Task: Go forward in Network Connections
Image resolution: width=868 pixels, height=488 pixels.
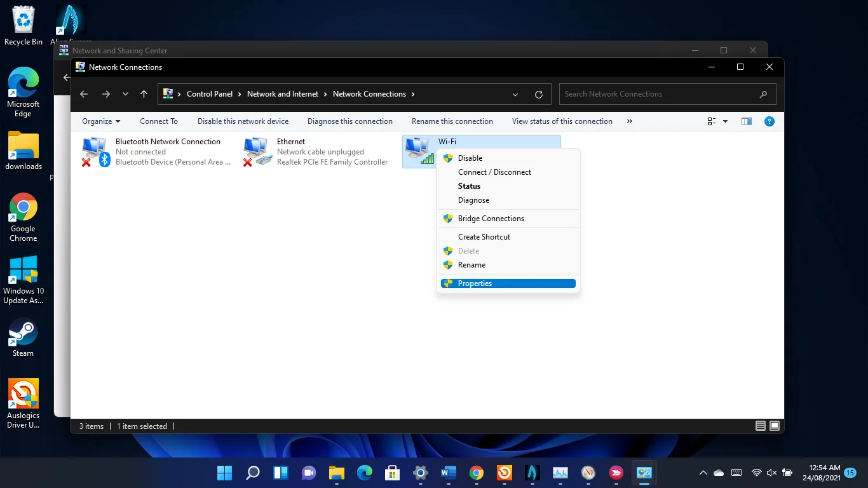Action: click(106, 94)
